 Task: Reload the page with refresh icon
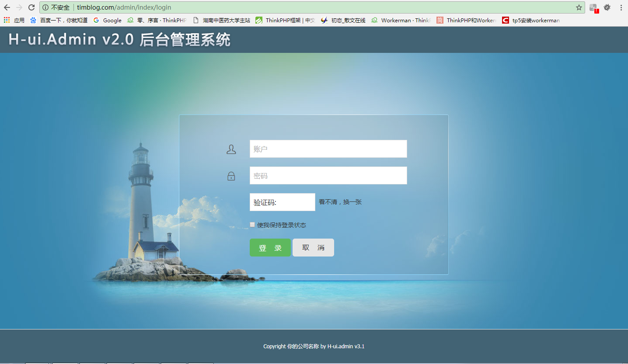(x=31, y=7)
